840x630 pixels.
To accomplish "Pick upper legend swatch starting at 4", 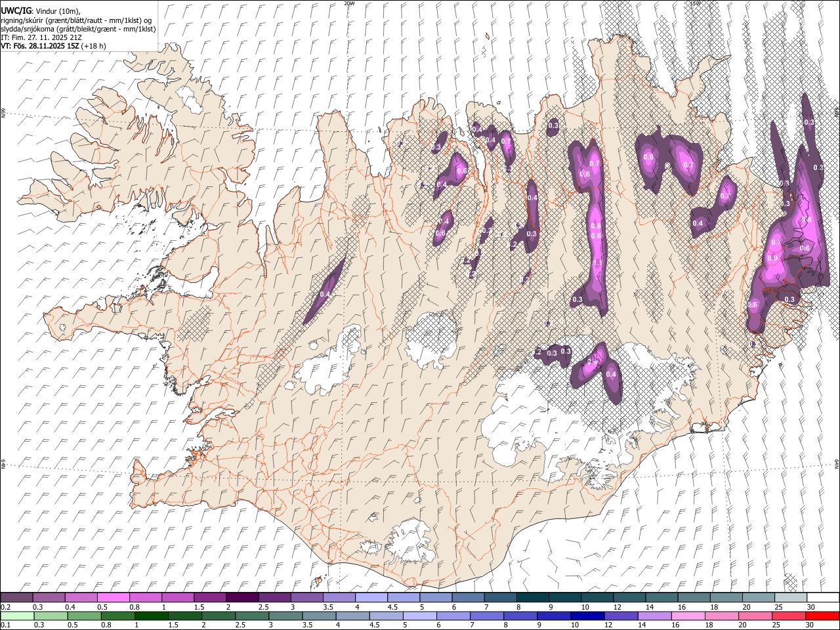I will click(x=371, y=598).
